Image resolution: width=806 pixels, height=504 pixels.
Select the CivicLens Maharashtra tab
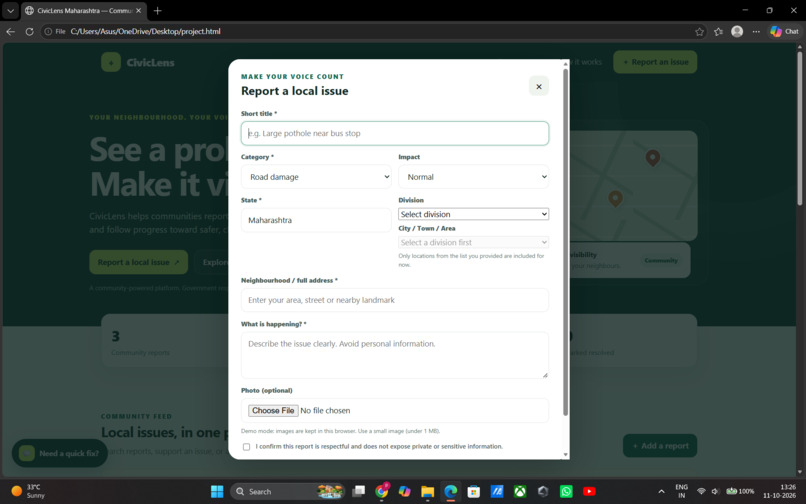(84, 10)
